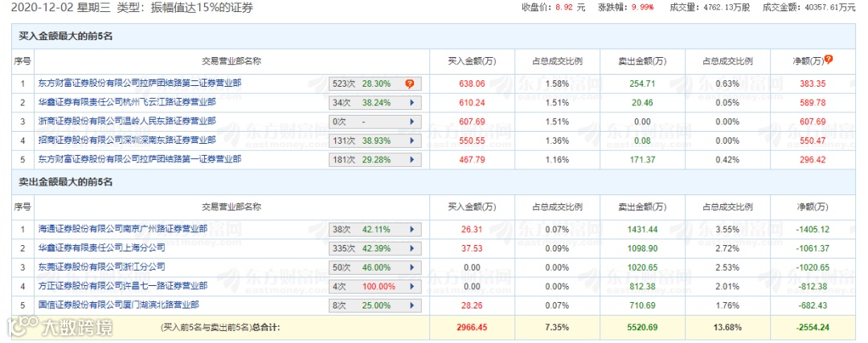The height and width of the screenshot is (343, 868).
Task: Click net amount -1061.37
Action: pos(813,248)
